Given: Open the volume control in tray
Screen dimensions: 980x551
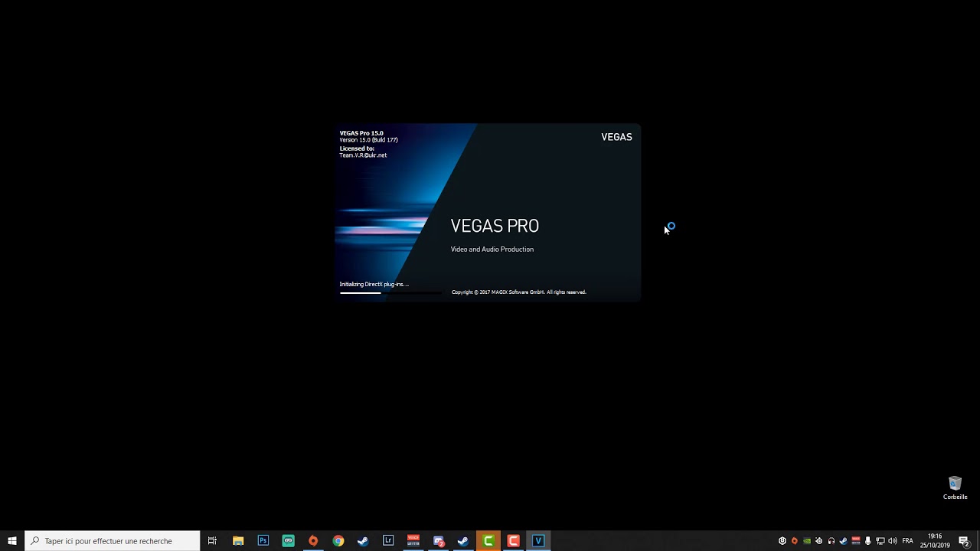Looking at the screenshot, I should 893,541.
